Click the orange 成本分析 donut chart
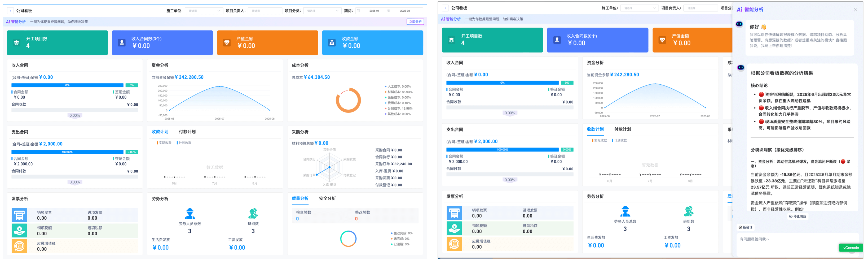The height and width of the screenshot is (264, 868). point(348,101)
